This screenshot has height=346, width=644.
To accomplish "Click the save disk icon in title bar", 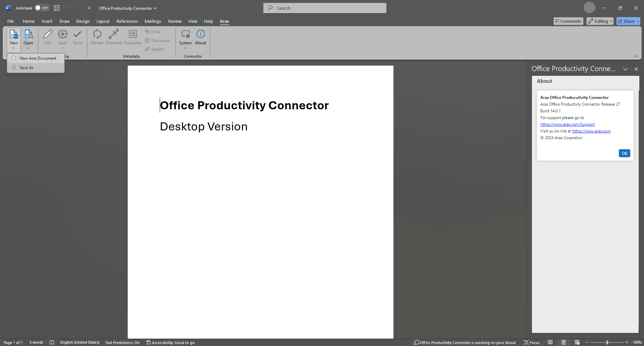I will tap(57, 8).
